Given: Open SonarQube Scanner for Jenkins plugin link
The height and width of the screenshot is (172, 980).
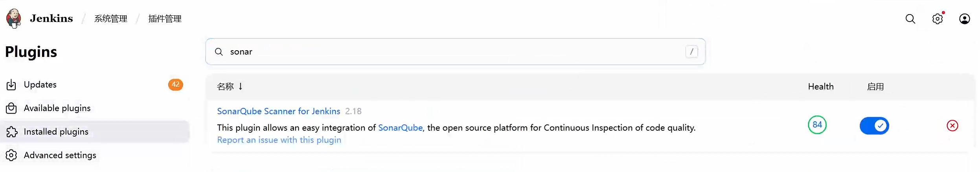Looking at the screenshot, I should (278, 112).
